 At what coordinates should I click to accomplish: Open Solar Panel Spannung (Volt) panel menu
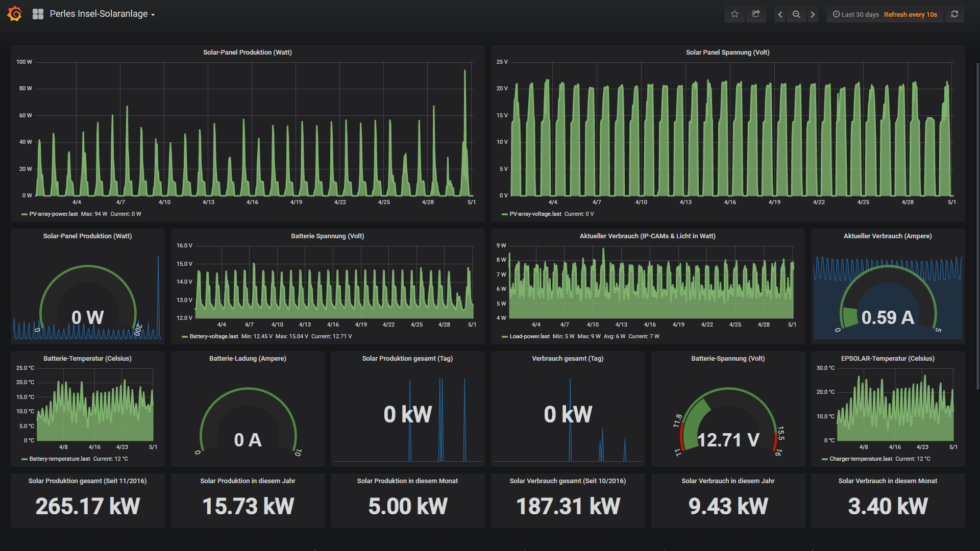coord(727,52)
